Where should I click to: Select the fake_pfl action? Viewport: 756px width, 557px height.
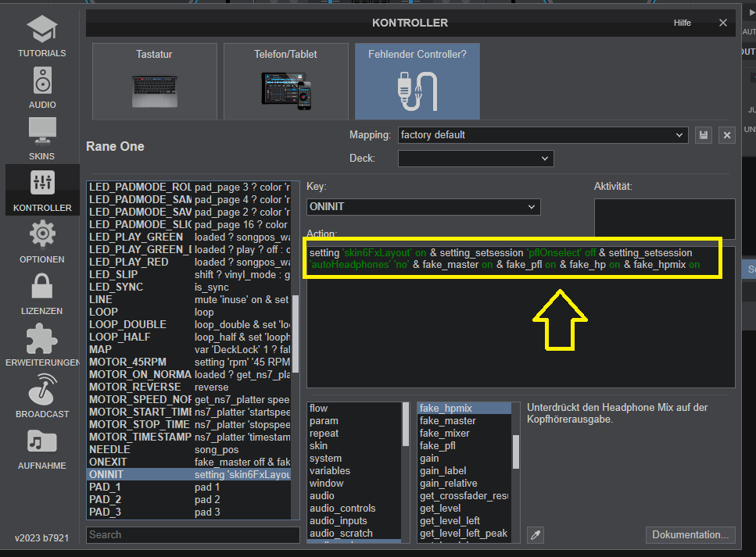(x=464, y=446)
